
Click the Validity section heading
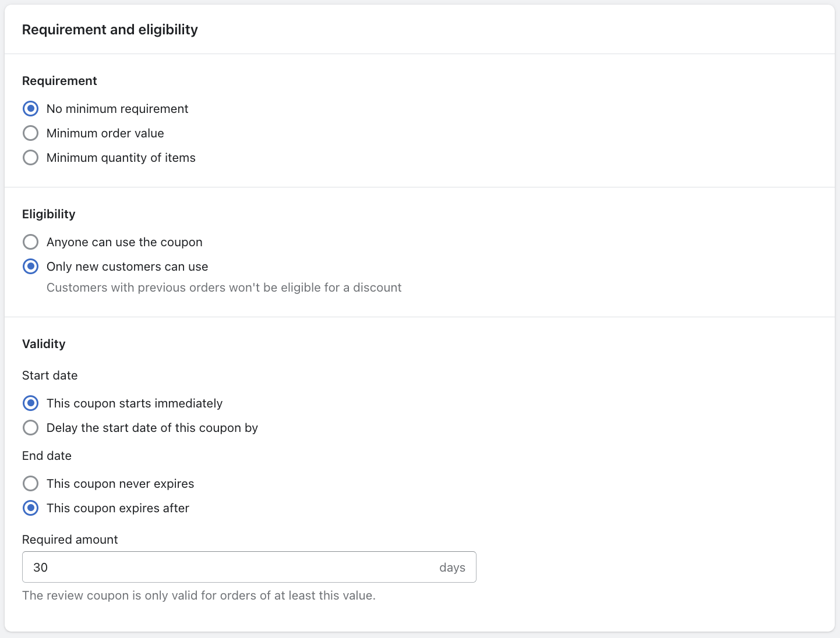44,344
